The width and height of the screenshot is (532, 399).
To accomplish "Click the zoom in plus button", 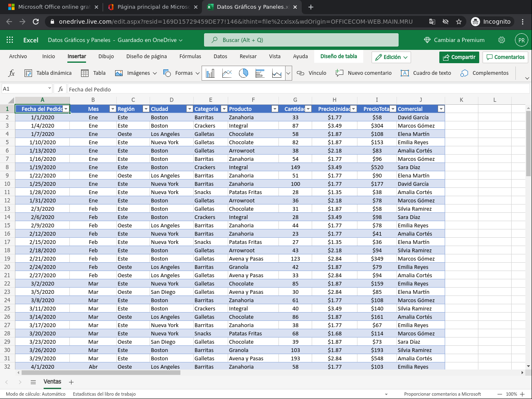I will pyautogui.click(x=522, y=394).
